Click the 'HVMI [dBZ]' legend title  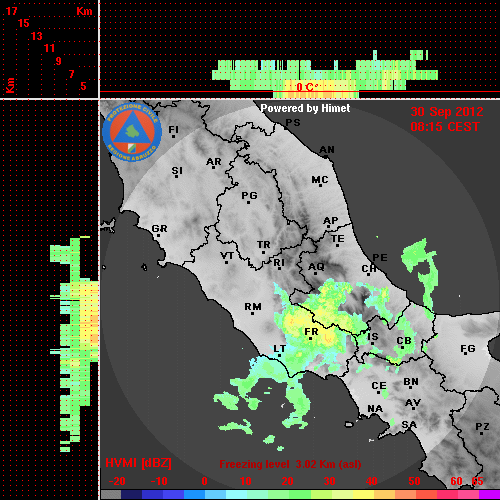click(138, 463)
